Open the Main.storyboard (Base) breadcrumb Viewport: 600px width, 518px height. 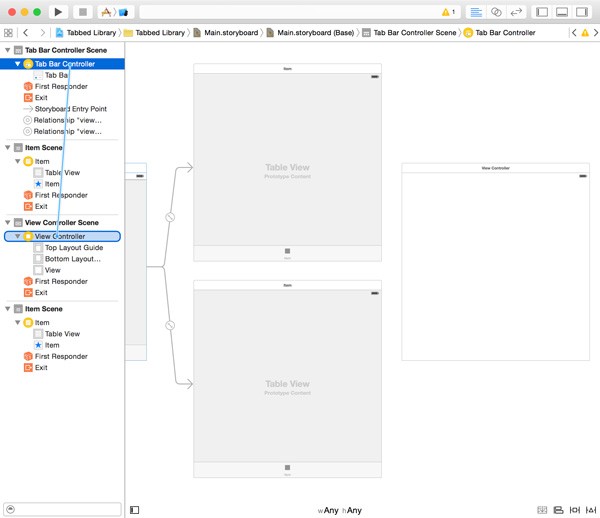(x=310, y=33)
